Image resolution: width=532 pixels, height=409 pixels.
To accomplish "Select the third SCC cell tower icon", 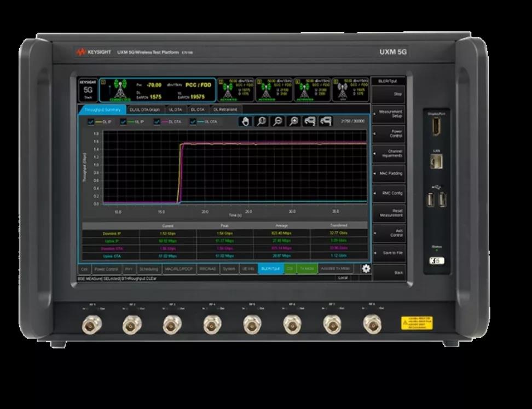I will pyautogui.click(x=304, y=90).
